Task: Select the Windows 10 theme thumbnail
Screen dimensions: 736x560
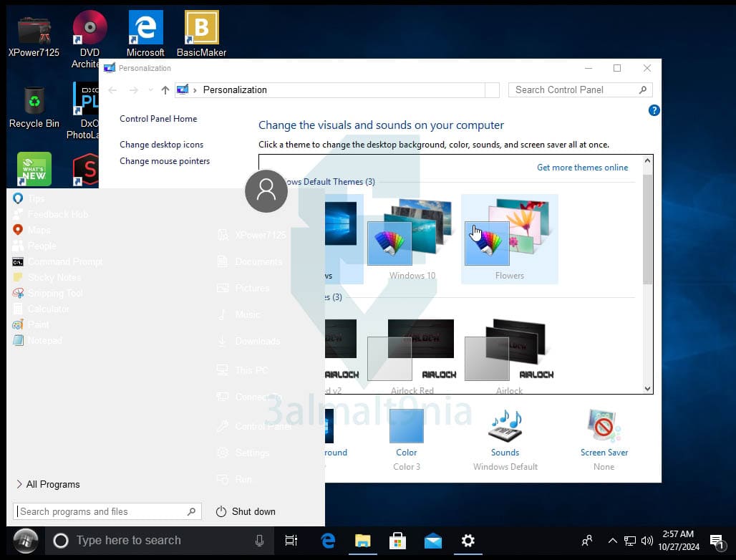Action: coord(412,239)
